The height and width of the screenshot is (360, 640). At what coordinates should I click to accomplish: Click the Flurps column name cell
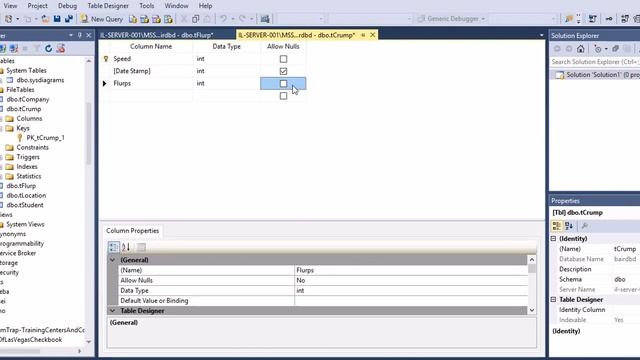tap(152, 83)
